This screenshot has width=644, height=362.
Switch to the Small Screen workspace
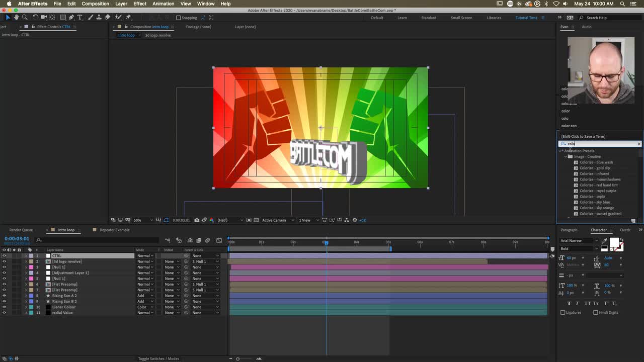pyautogui.click(x=461, y=18)
